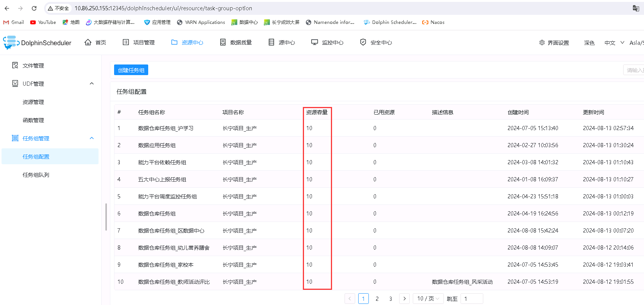Collapse the 任务组管理 sidebar section
The height and width of the screenshot is (305, 644).
pos(92,138)
